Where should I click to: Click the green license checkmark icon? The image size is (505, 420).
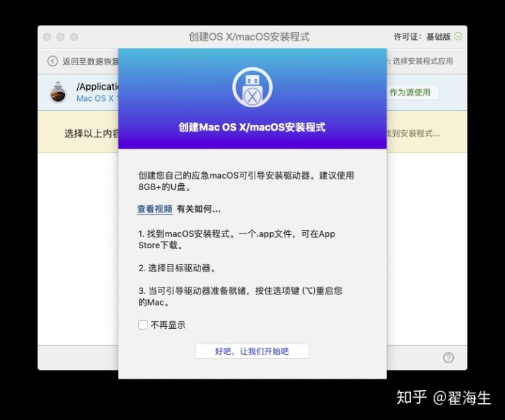(458, 36)
